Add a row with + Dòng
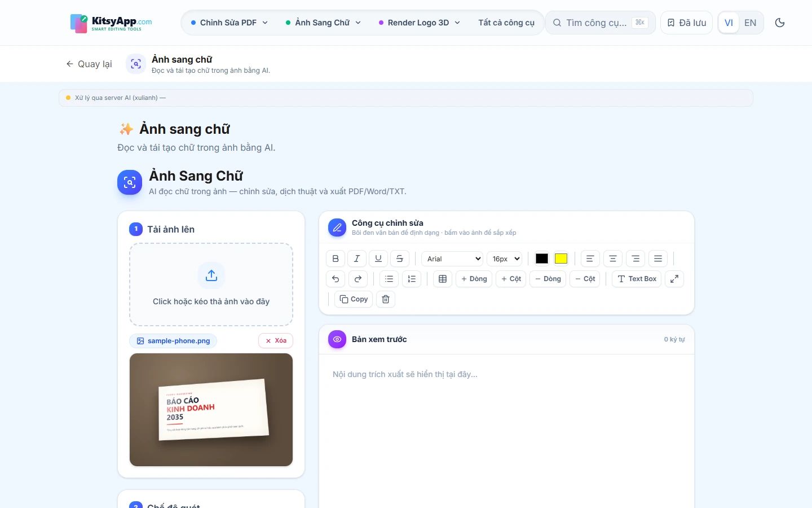This screenshot has width=812, height=508. [x=474, y=279]
